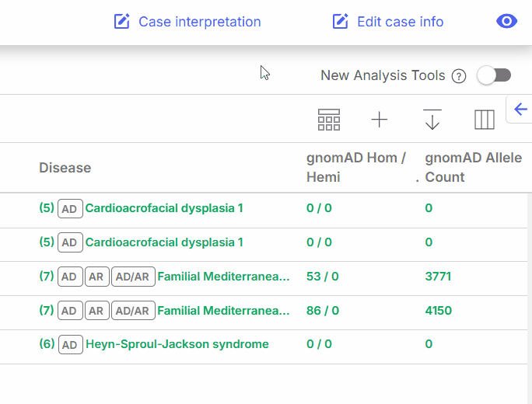Select 0 / 0 in second Cardioacrofacial row
This screenshot has height=404, width=532.
tap(319, 242)
